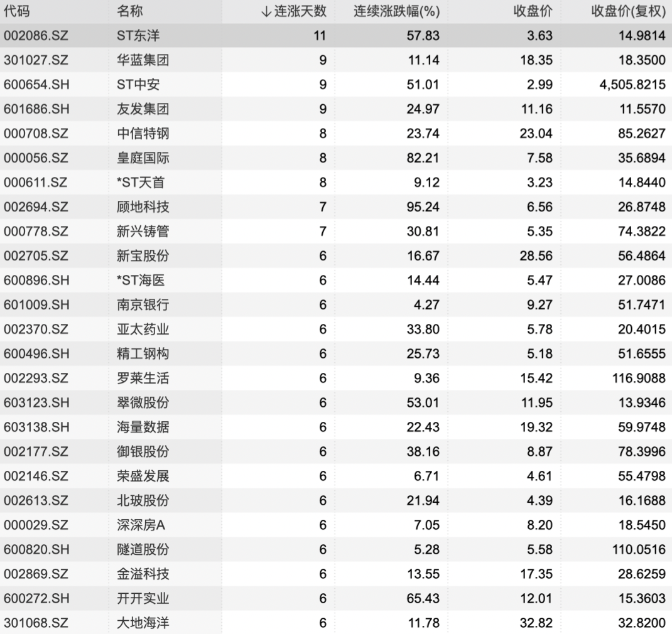Click stock code 600496.SH
Image resolution: width=672 pixels, height=634 pixels.
[36, 353]
